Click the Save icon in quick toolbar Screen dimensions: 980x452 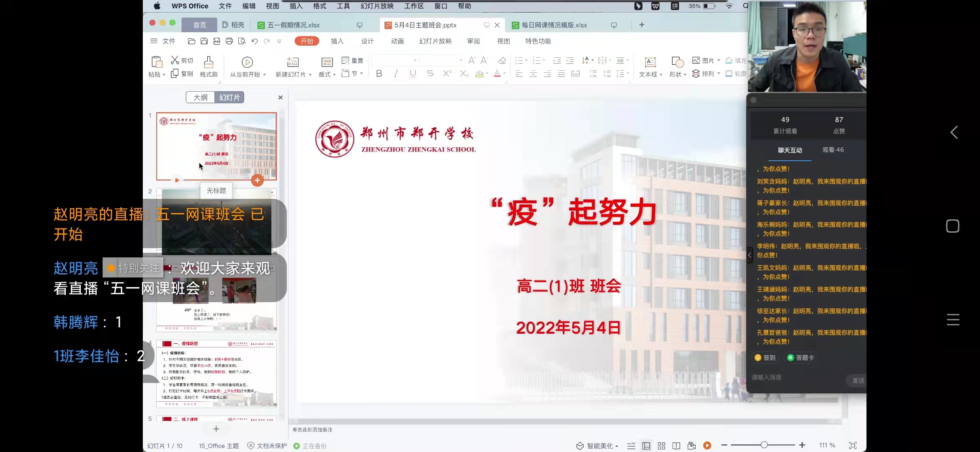[204, 41]
